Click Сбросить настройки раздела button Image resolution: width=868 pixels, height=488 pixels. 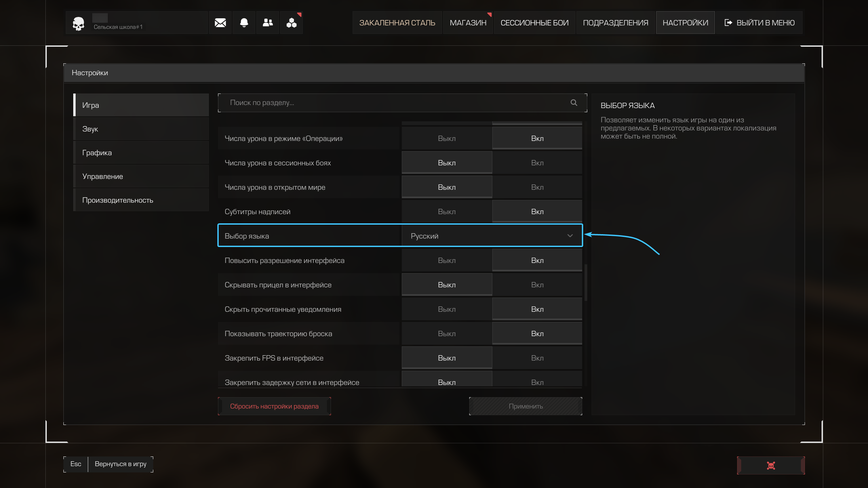click(274, 406)
